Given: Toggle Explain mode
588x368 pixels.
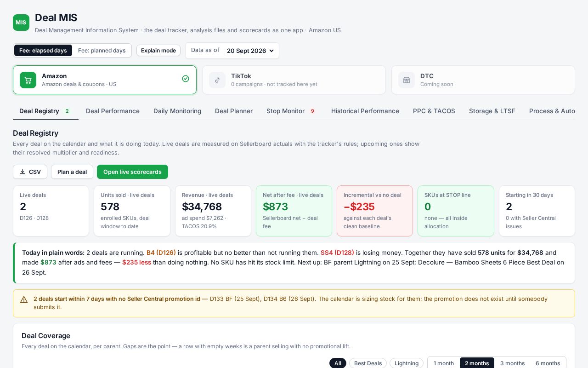Looking at the screenshot, I should pos(158,51).
